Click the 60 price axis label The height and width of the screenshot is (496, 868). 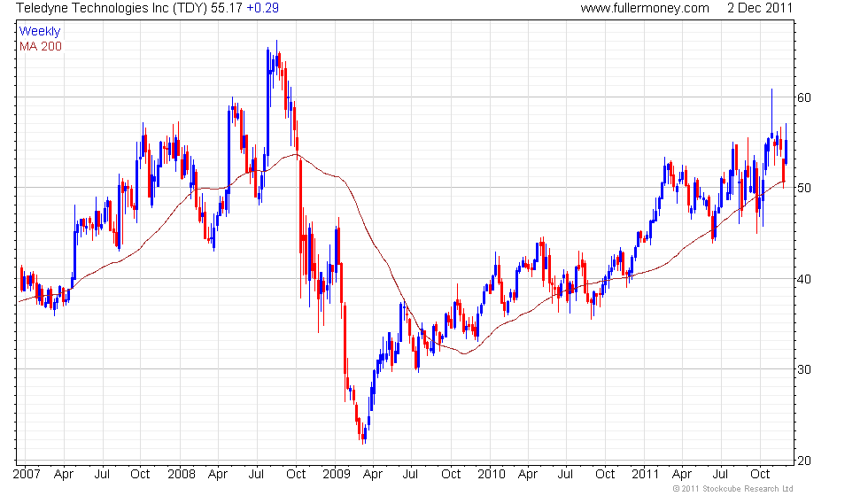pos(804,97)
